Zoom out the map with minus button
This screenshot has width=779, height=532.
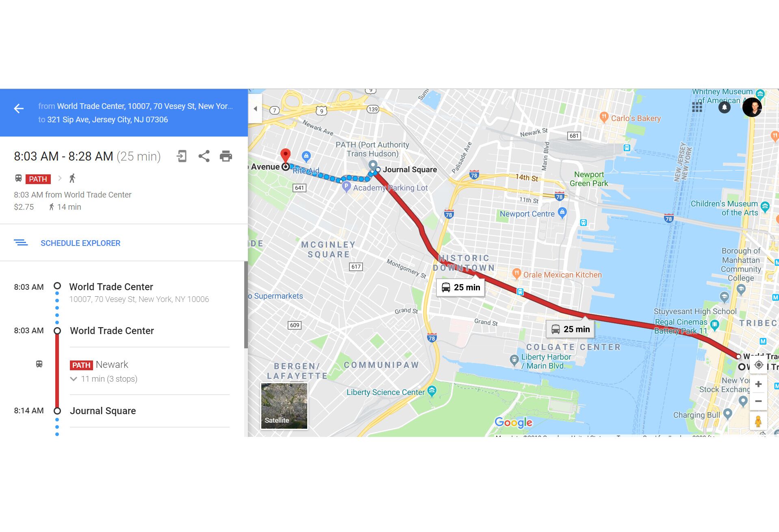point(758,401)
